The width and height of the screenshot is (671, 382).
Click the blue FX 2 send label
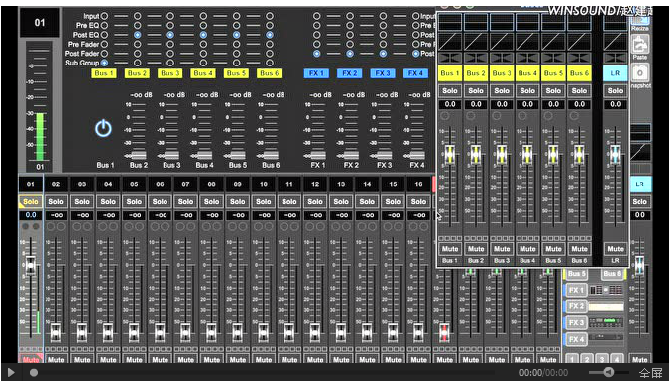pyautogui.click(x=350, y=73)
